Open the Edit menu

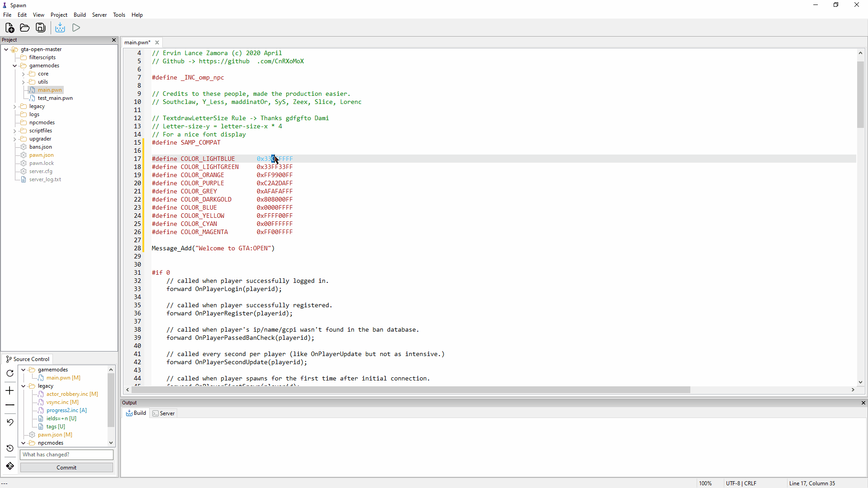pyautogui.click(x=22, y=15)
